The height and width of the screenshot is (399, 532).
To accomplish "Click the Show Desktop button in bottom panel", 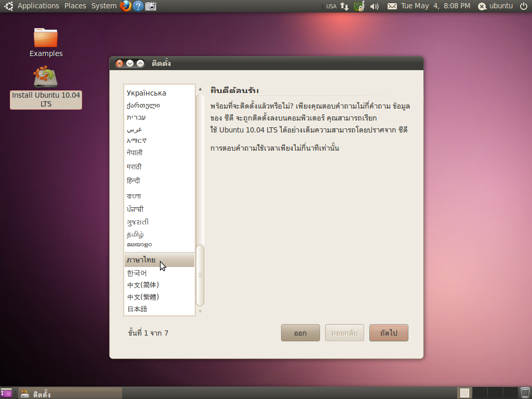I will click(6, 393).
